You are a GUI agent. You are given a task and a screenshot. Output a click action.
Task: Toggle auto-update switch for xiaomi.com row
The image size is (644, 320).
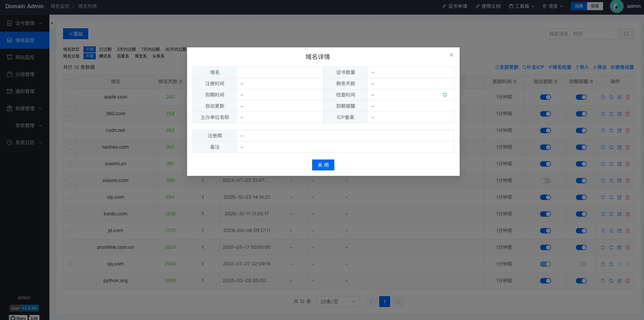[x=545, y=181]
